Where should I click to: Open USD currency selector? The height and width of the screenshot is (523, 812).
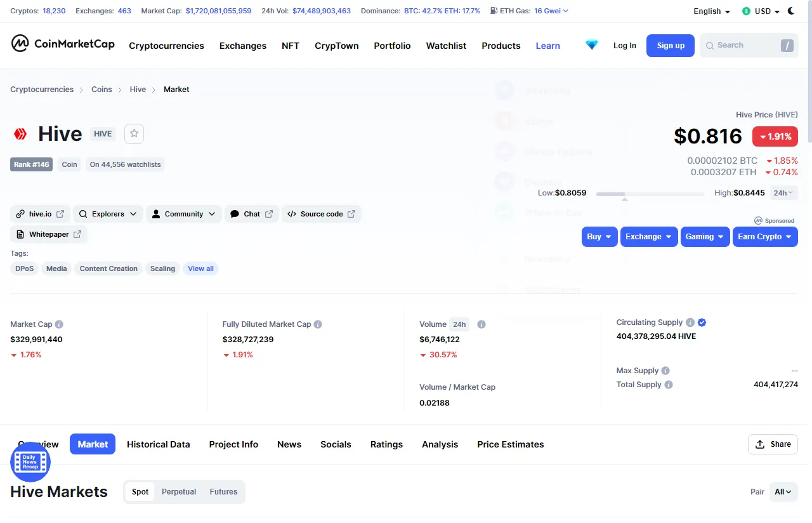point(761,11)
